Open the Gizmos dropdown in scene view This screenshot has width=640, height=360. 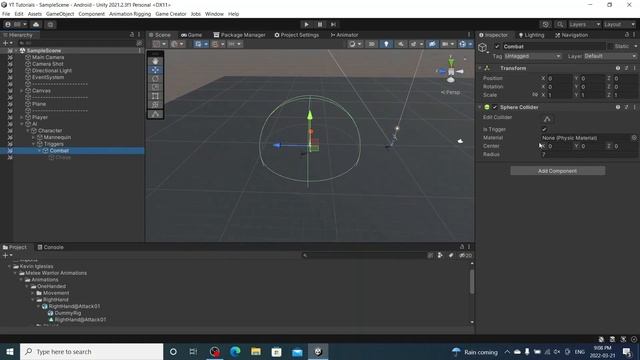470,44
